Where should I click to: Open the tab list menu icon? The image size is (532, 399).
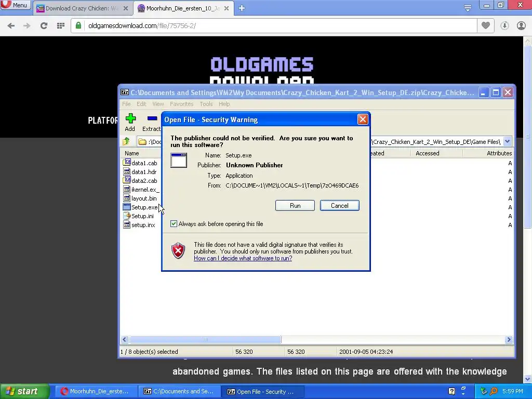(468, 8)
